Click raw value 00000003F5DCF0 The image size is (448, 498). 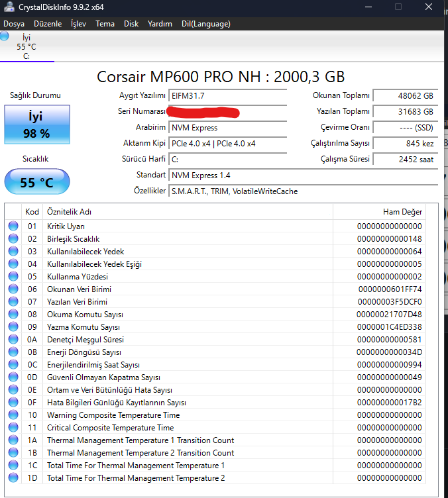click(x=390, y=302)
